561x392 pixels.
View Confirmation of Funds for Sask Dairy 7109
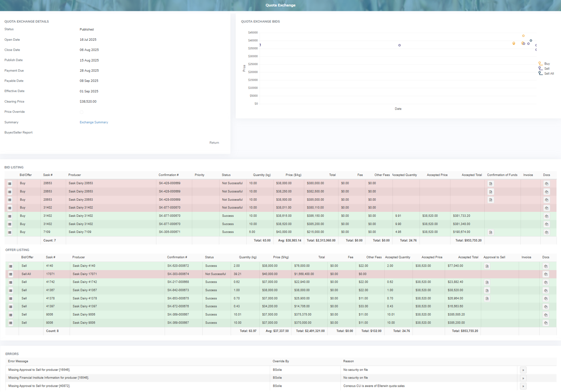tap(490, 232)
